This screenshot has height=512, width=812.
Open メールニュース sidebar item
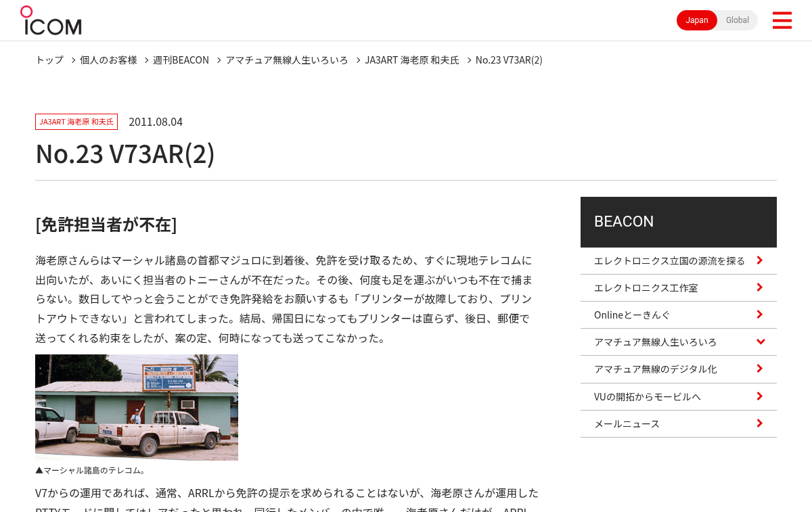(x=679, y=423)
